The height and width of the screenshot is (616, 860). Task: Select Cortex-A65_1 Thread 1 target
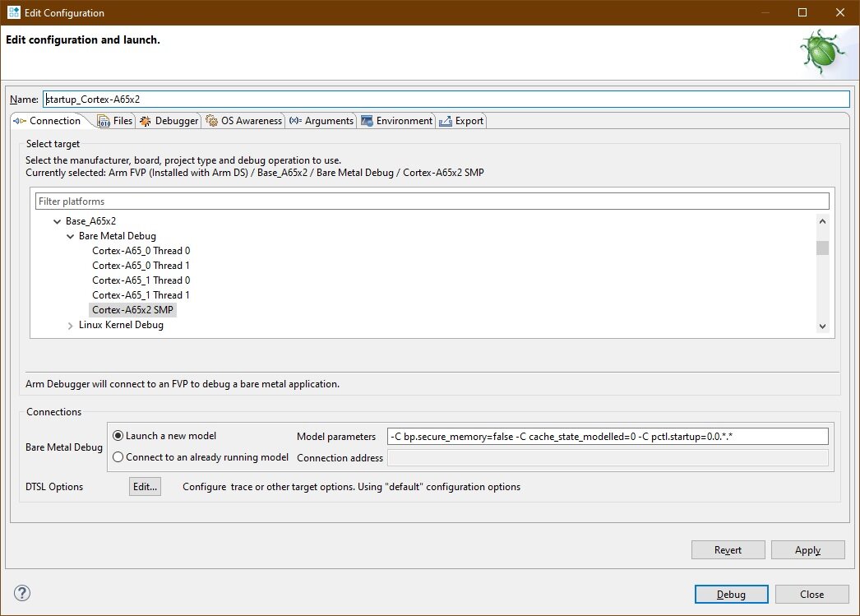click(x=141, y=295)
